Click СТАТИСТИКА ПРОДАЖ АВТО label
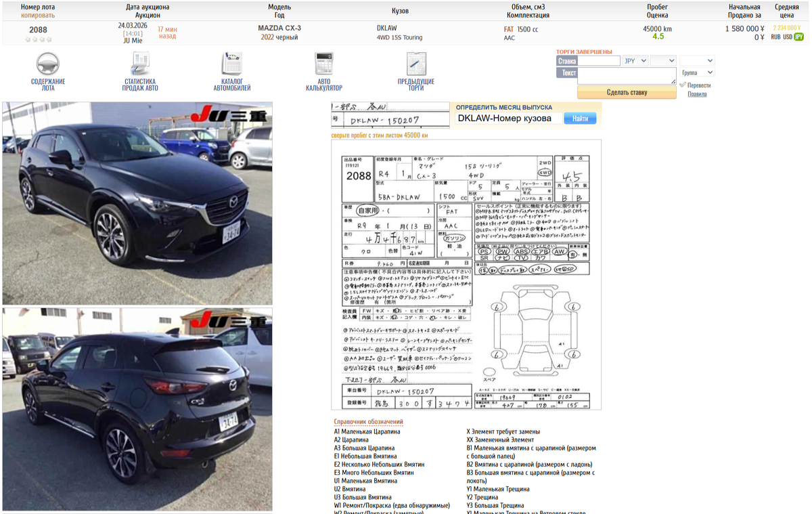The height and width of the screenshot is (514, 812). point(140,85)
